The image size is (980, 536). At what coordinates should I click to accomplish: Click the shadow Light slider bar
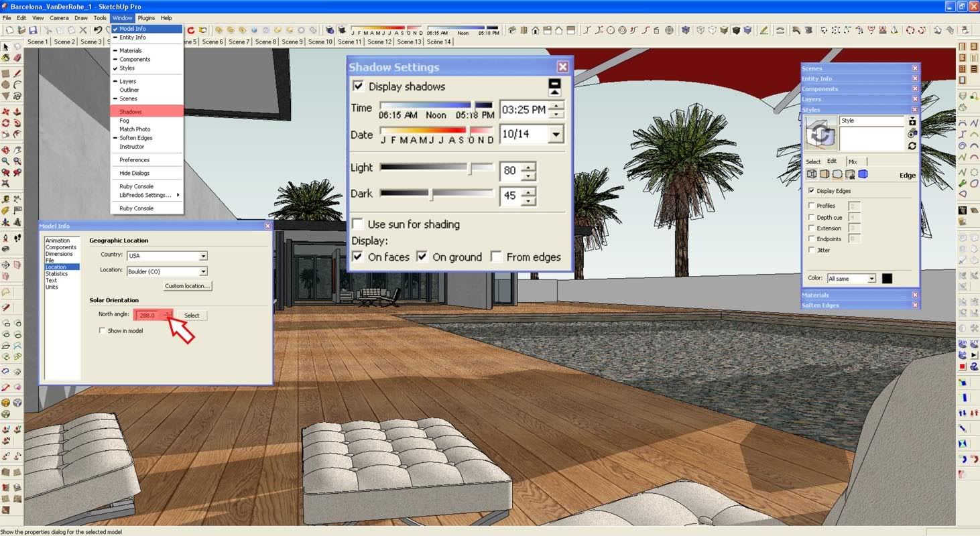[x=436, y=168]
